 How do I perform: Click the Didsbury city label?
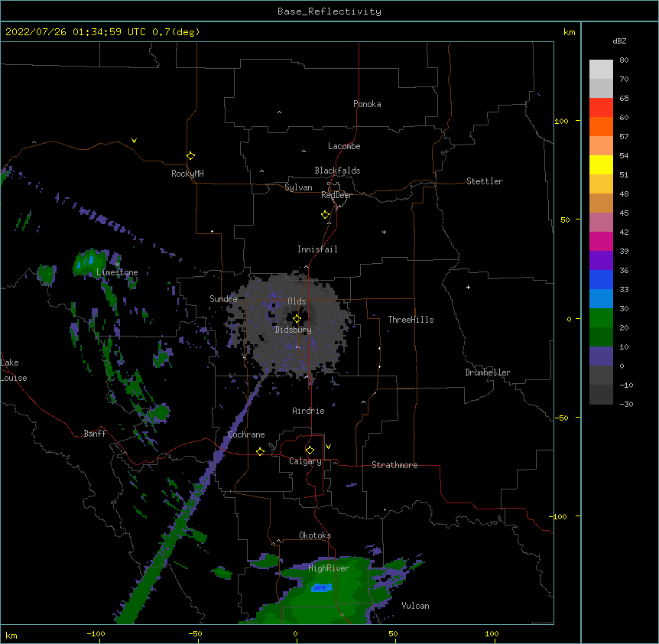294,330
